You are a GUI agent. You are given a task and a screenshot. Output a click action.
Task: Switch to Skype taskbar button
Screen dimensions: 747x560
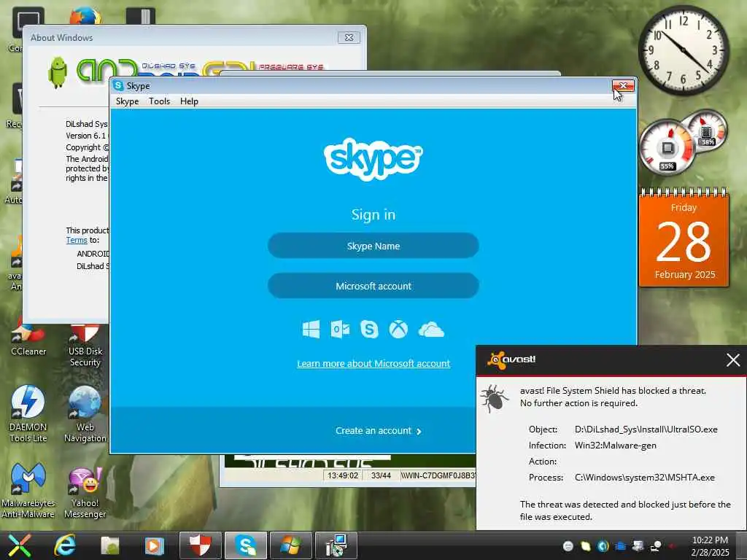pos(245,545)
